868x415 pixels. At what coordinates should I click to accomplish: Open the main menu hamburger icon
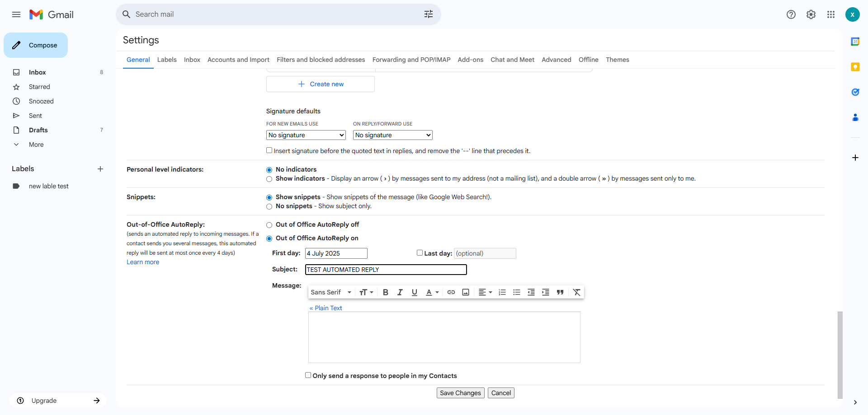click(16, 14)
